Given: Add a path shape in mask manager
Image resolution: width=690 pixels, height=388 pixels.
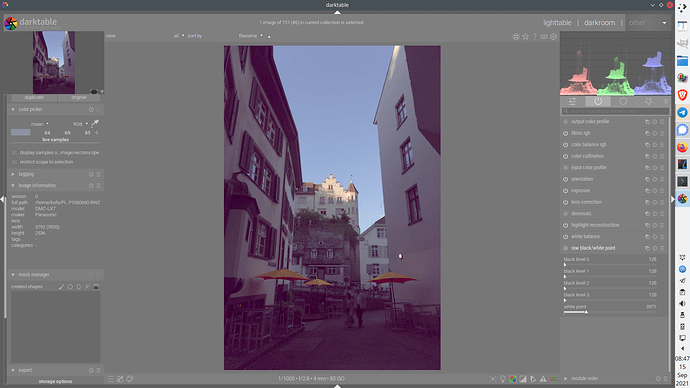Looking at the screenshot, I should point(87,286).
